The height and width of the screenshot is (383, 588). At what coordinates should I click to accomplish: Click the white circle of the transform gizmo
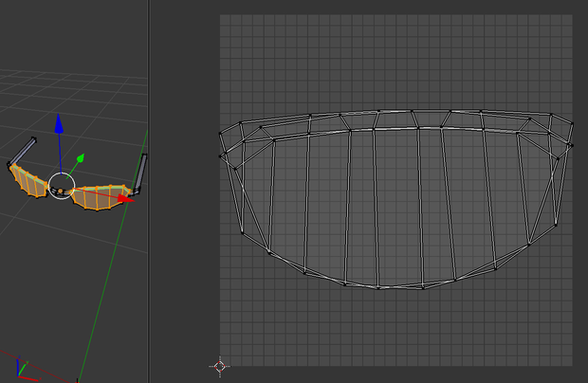click(62, 186)
